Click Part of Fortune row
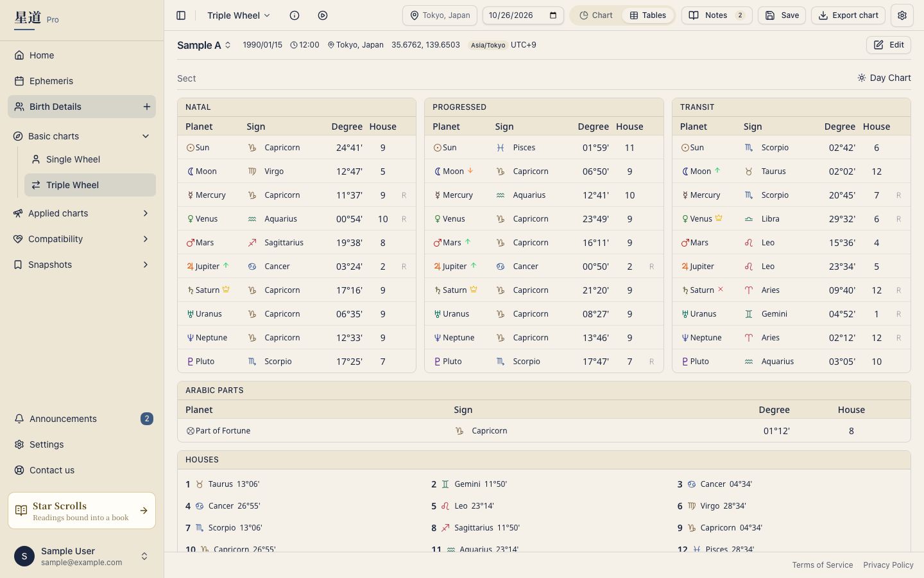 point(544,431)
